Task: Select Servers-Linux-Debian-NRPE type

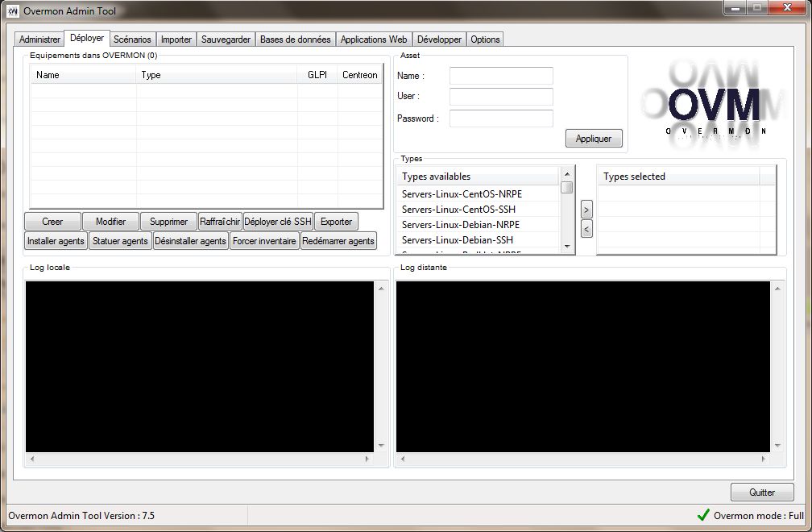Action: (x=461, y=224)
